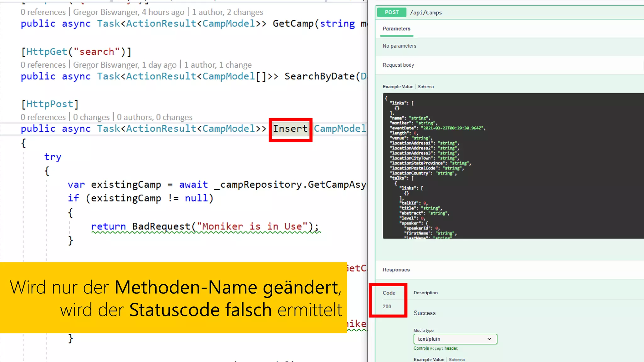This screenshot has width=644, height=362.
Task: Click the No parameters text
Action: [399, 46]
